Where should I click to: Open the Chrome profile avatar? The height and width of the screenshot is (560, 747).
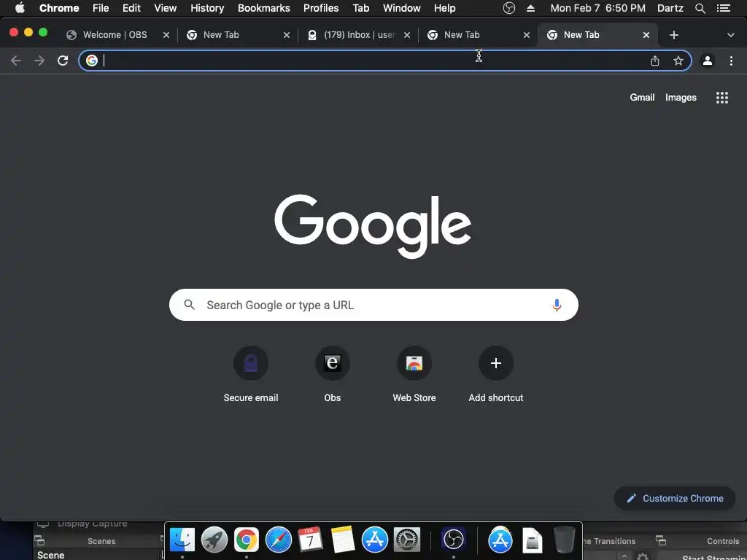point(708,61)
